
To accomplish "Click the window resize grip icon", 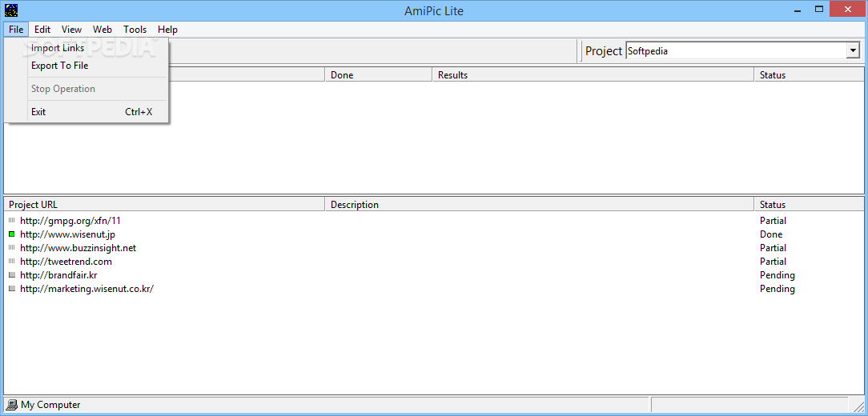I will [858, 406].
